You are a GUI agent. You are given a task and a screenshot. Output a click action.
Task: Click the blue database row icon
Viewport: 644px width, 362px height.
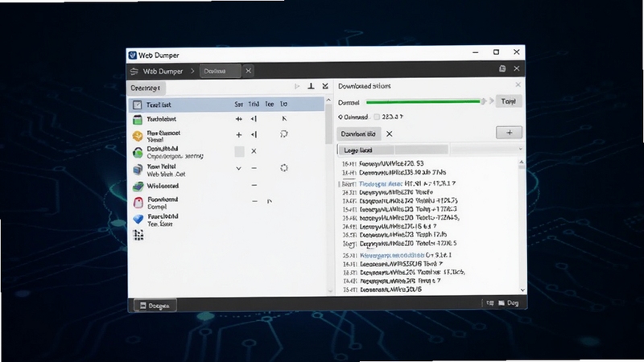tap(138, 170)
